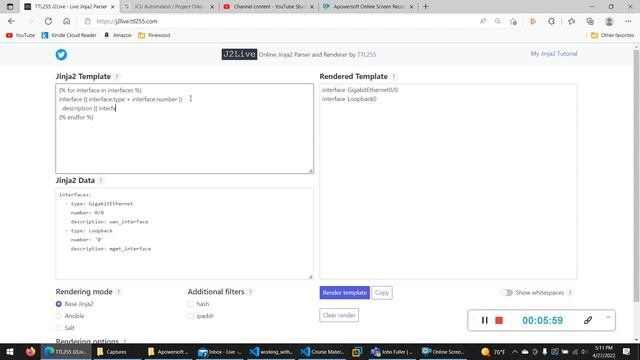Expand Pinewood bookmarks folder
Screen dimensions: 640x360
154,36
